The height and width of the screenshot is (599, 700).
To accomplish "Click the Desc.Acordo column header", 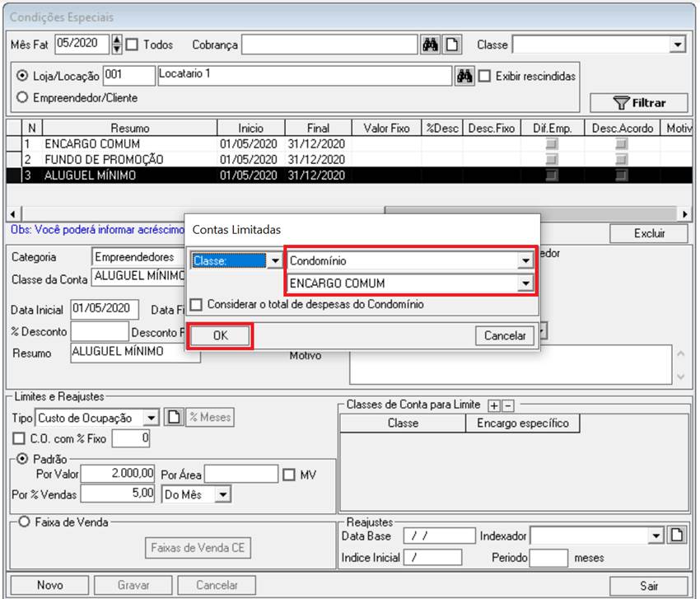I will [x=623, y=129].
